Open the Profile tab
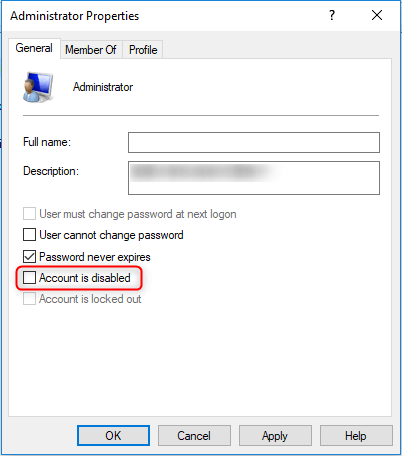This screenshot has width=402, height=456. 143,50
